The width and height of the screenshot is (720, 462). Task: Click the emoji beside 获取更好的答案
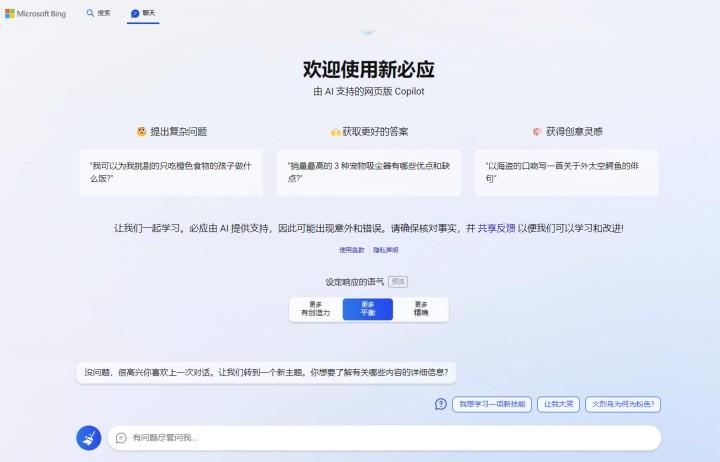[335, 132]
